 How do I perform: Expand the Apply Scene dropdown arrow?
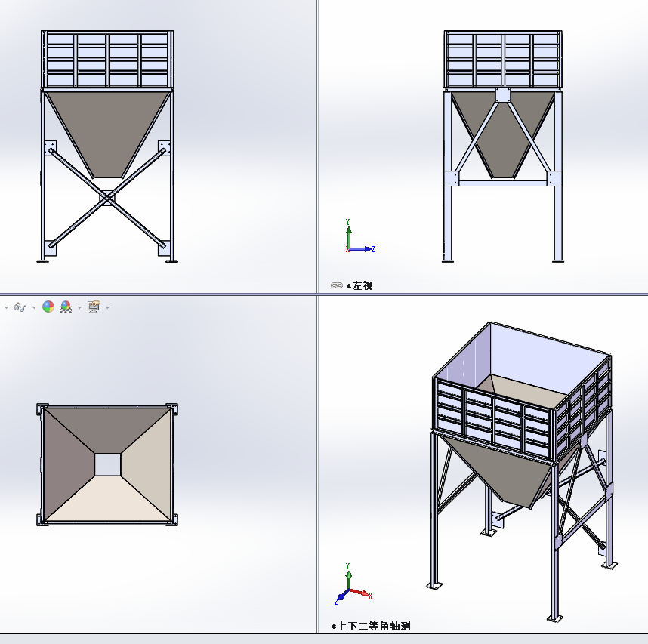[x=80, y=307]
